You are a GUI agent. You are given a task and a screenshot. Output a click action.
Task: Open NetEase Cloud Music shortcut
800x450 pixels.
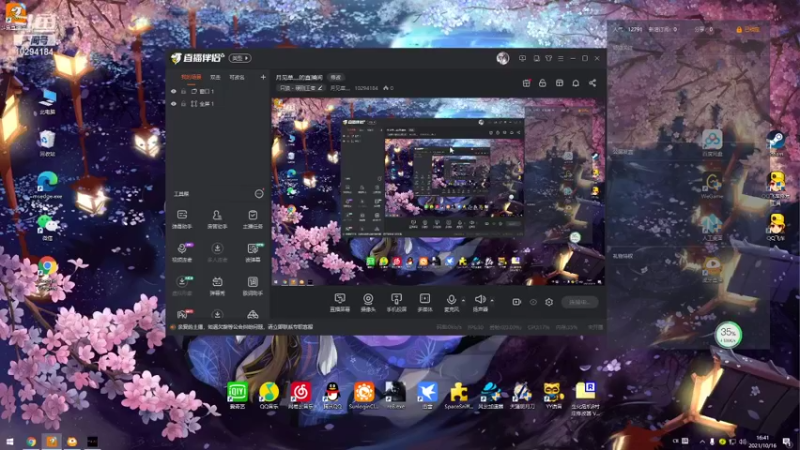(x=301, y=395)
